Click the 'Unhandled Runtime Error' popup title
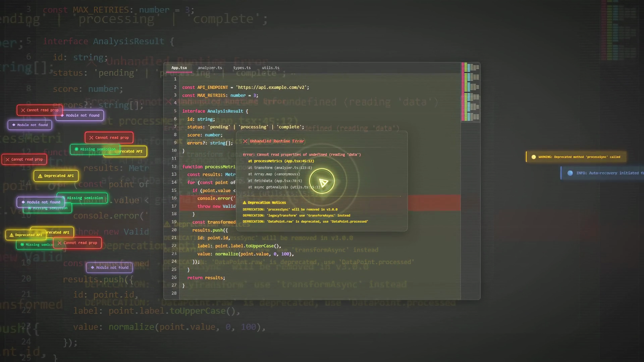The width and height of the screenshot is (644, 362). (277, 141)
